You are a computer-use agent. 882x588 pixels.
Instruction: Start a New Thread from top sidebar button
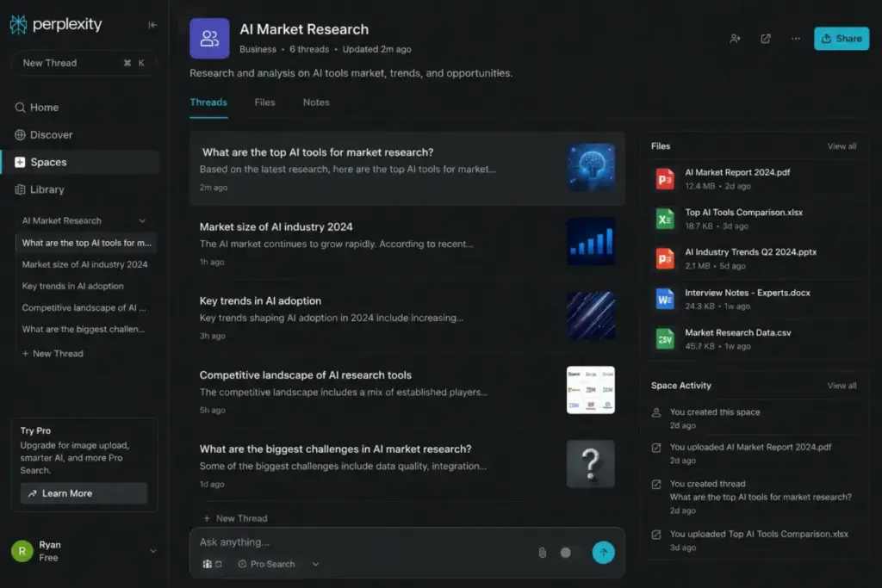(x=84, y=63)
